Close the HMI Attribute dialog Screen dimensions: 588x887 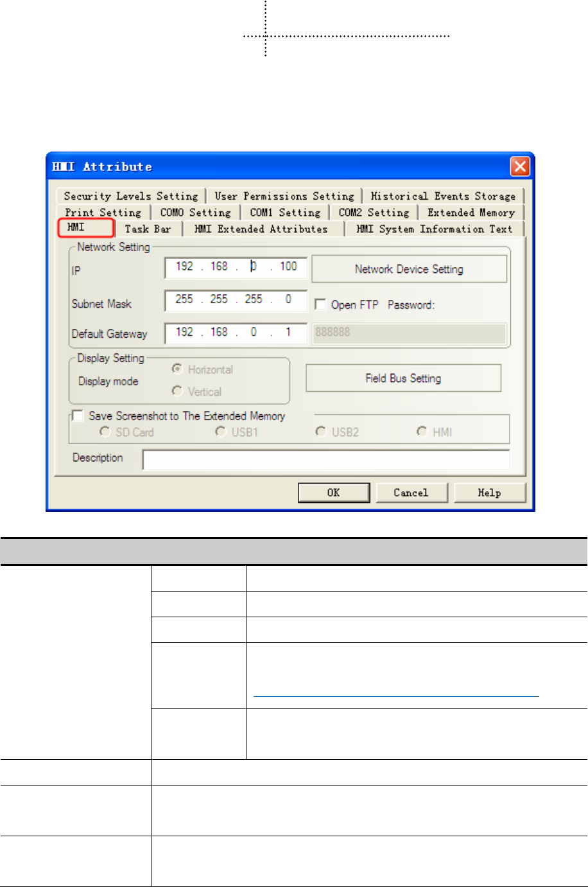point(520,167)
